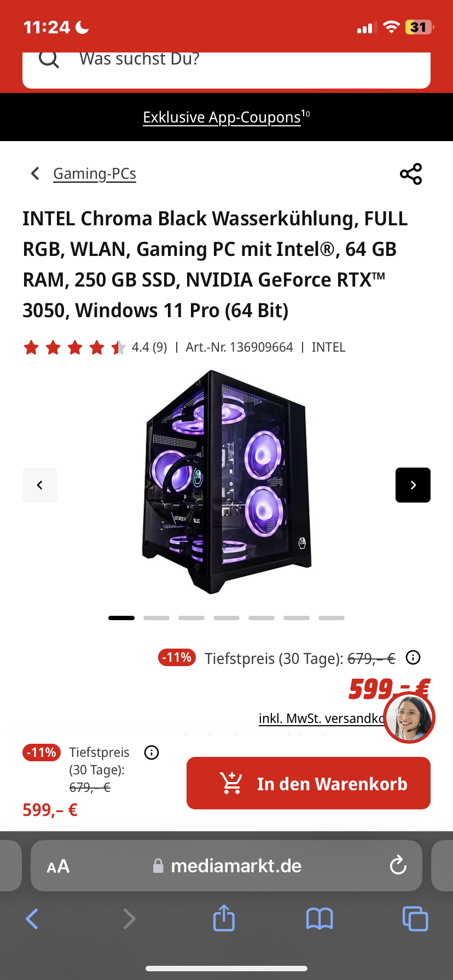
Task: Tap the search magnifier icon
Action: [49, 59]
